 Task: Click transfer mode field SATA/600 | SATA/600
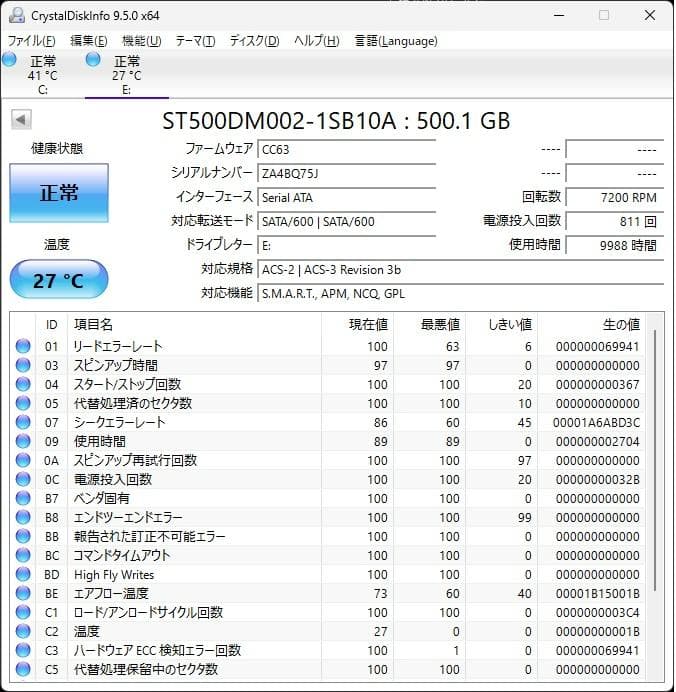[x=347, y=221]
